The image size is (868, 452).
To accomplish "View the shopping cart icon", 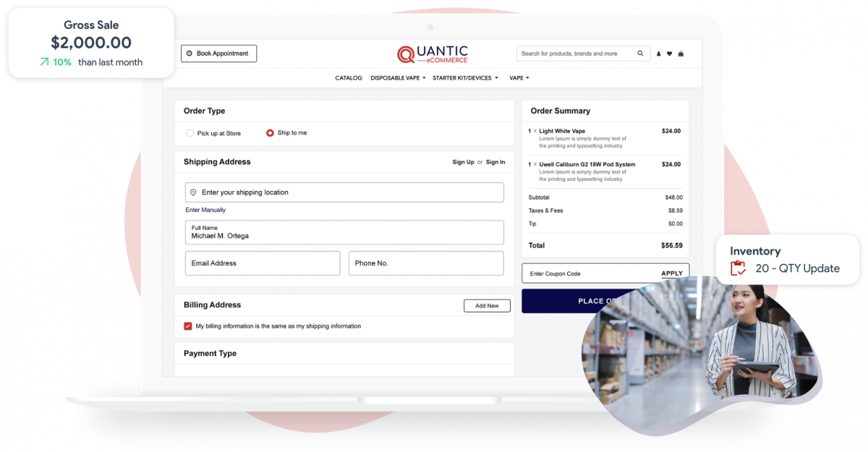I will [681, 54].
